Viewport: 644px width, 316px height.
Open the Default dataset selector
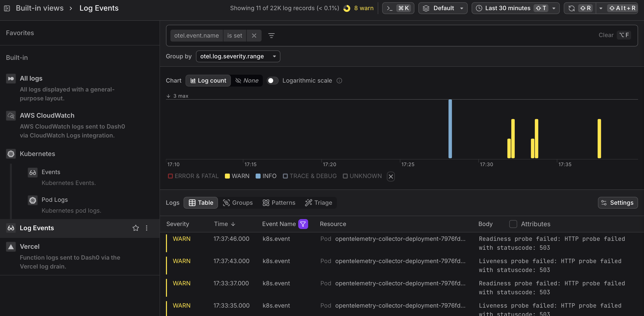(x=442, y=8)
